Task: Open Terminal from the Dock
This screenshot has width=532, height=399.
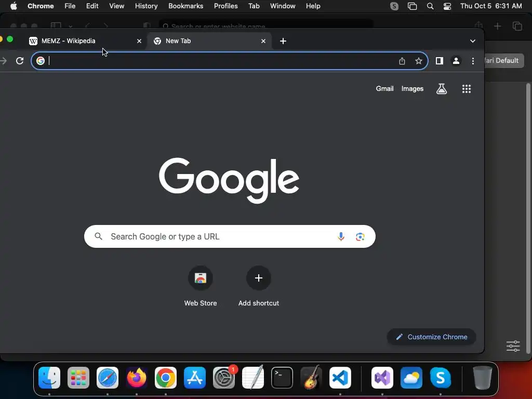Action: 282,378
